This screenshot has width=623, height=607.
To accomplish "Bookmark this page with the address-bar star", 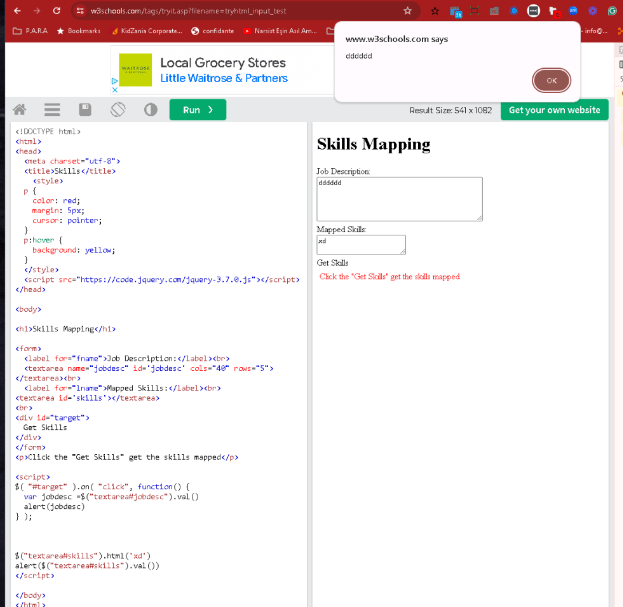I will (407, 11).
